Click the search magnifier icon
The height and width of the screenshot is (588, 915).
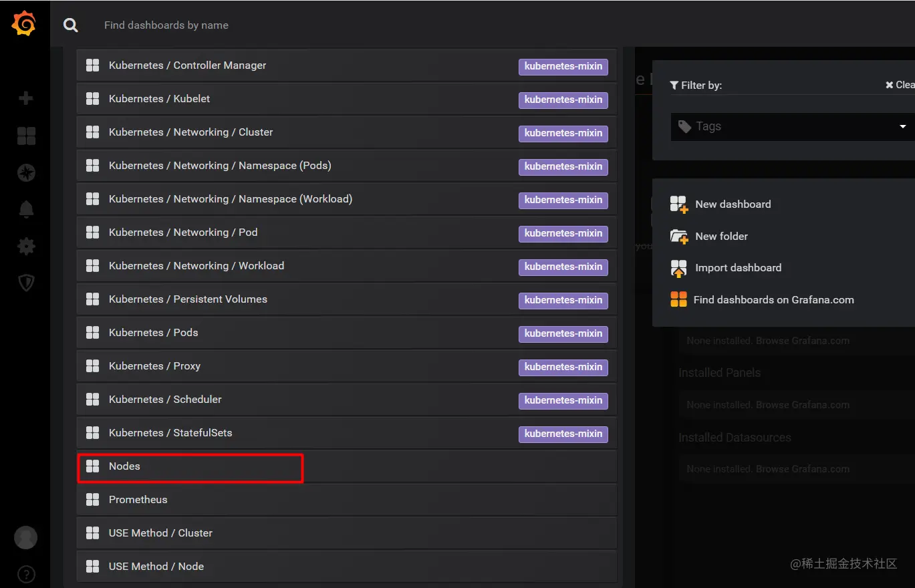click(71, 25)
